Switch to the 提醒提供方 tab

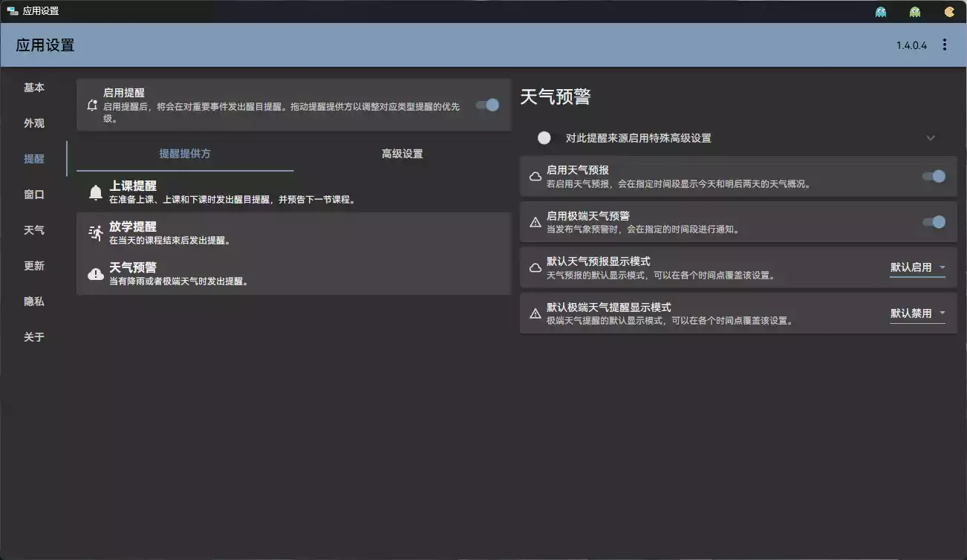[185, 154]
